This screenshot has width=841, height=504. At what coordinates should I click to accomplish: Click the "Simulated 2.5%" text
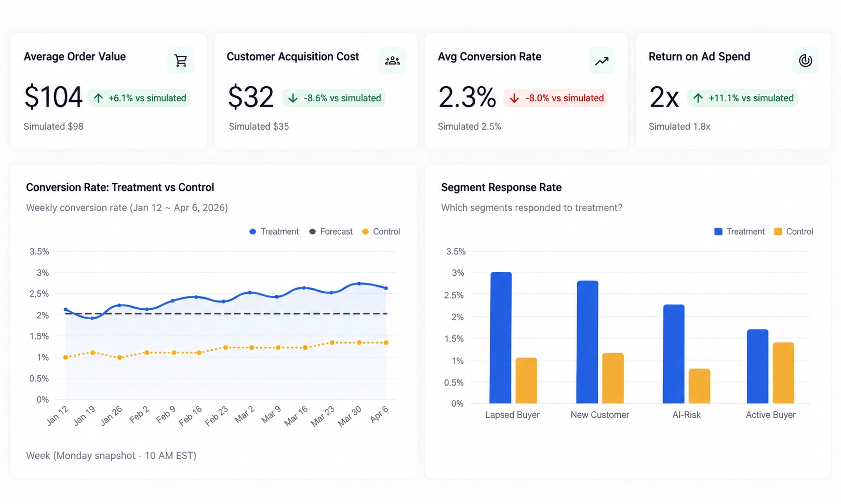(x=470, y=126)
